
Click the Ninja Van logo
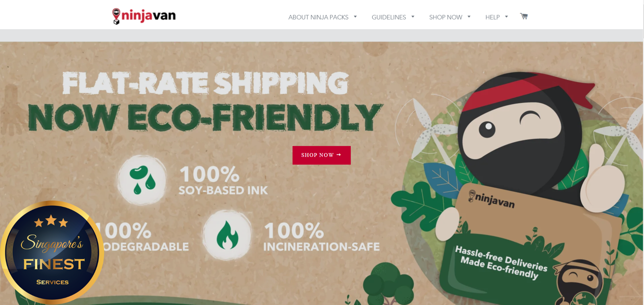pos(144,16)
